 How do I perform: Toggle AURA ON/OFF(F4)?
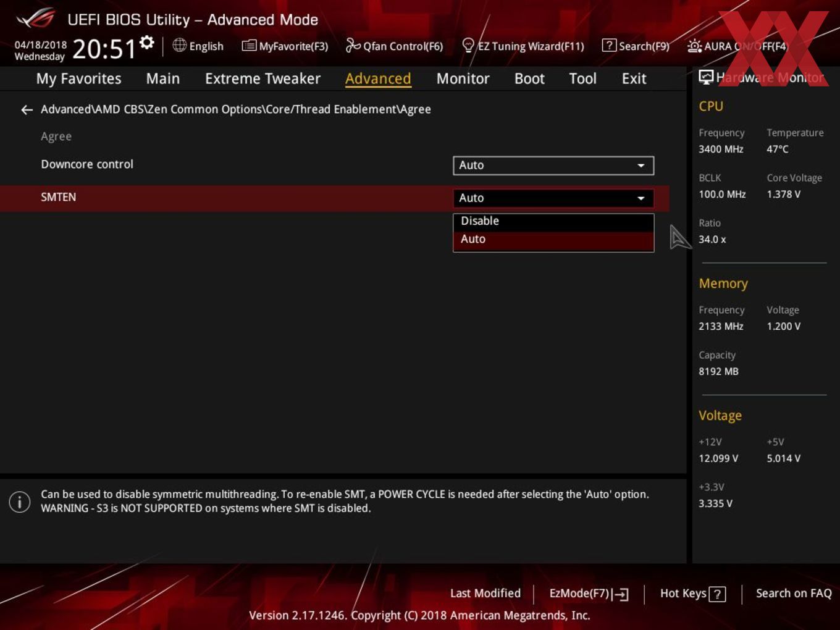737,46
